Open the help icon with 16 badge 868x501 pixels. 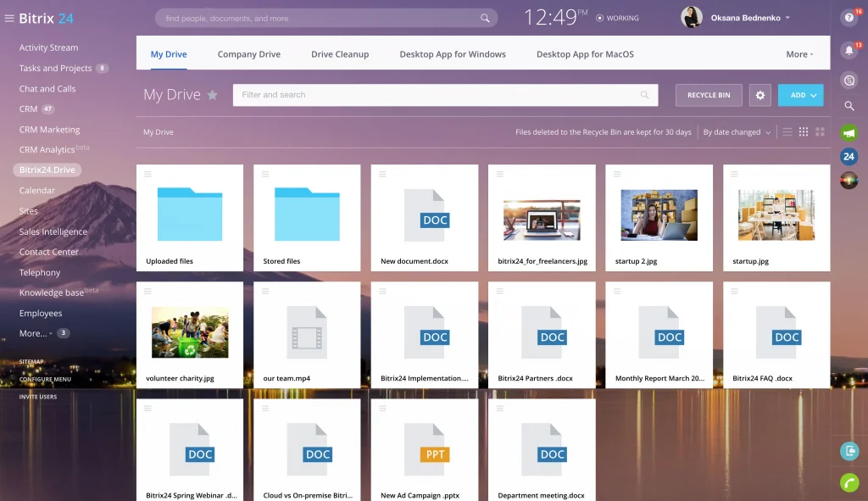(849, 18)
